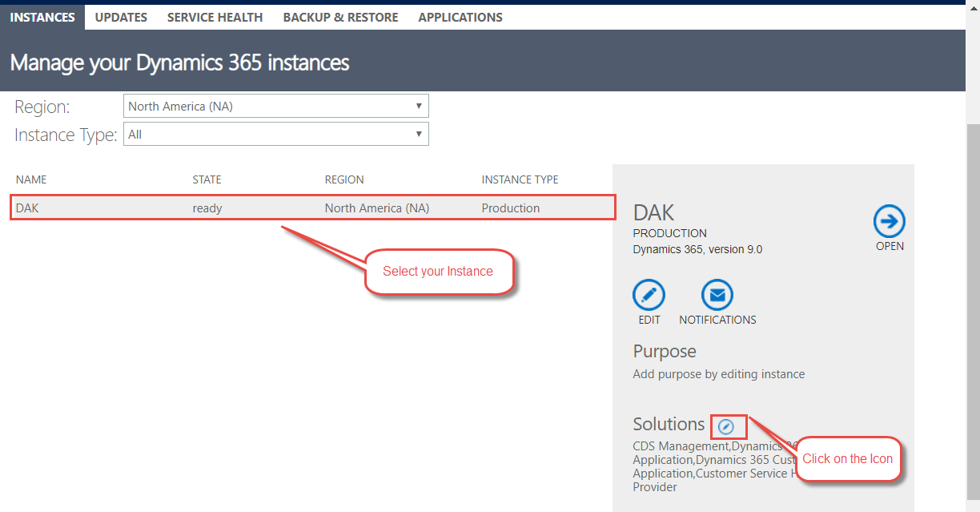Select the DAK instance name cell

click(27, 208)
